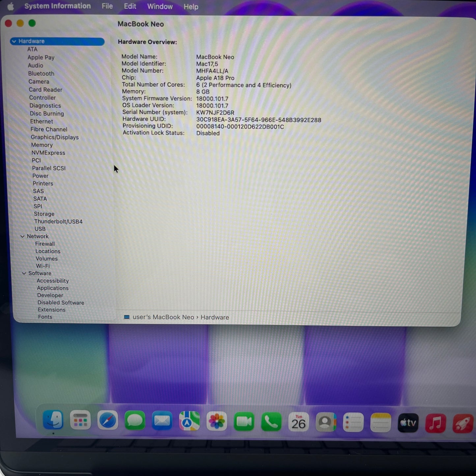Open Mail app in Dock

(x=162, y=421)
